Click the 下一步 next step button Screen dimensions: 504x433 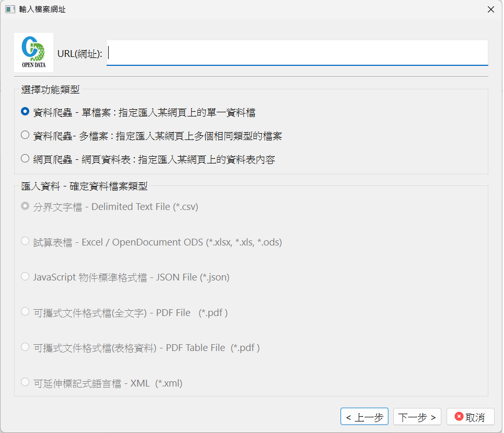pyautogui.click(x=417, y=416)
